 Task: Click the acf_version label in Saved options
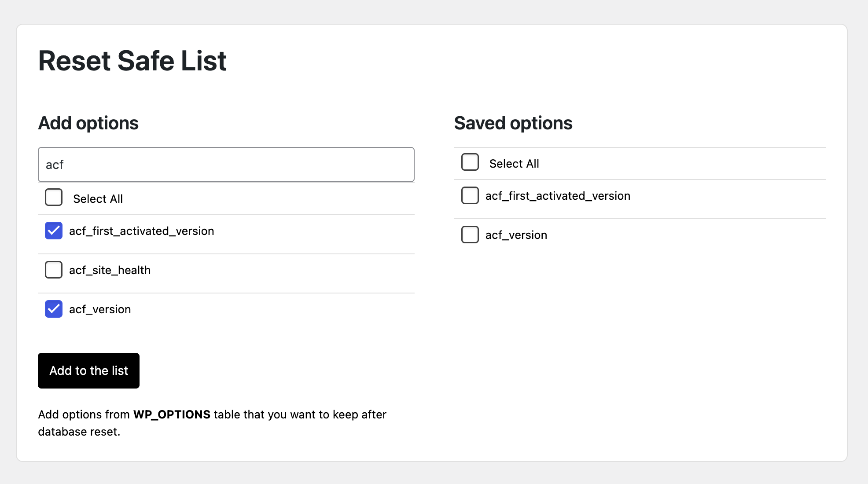tap(516, 235)
